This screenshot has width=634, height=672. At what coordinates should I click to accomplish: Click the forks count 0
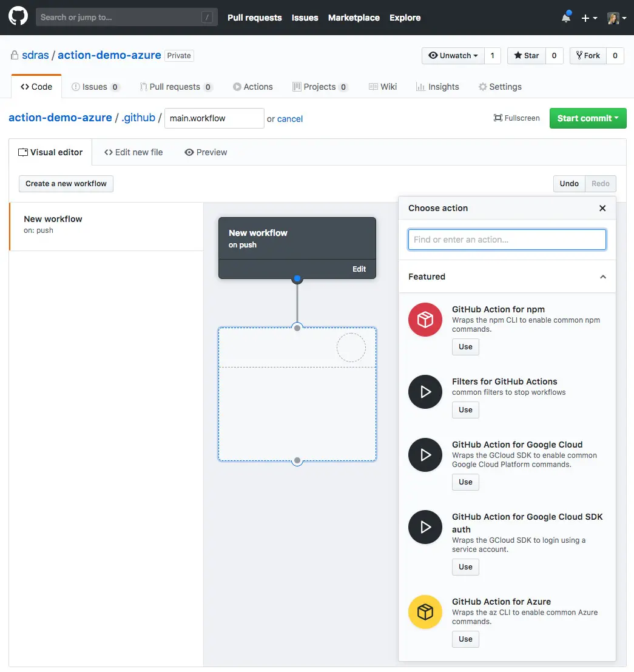[x=615, y=55]
